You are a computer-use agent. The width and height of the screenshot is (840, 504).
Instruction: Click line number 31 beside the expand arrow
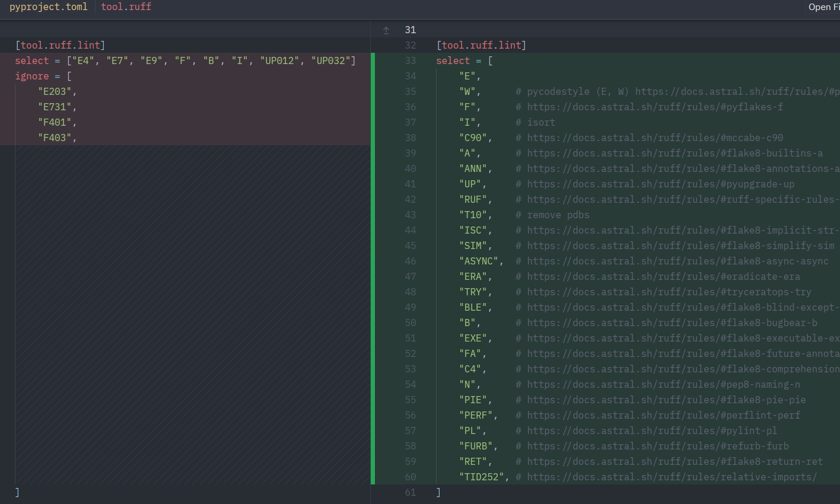(410, 30)
